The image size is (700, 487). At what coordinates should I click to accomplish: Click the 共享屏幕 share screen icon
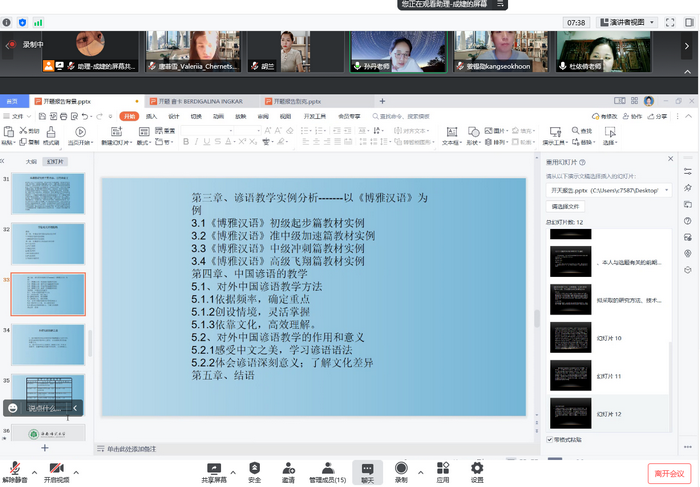click(213, 468)
